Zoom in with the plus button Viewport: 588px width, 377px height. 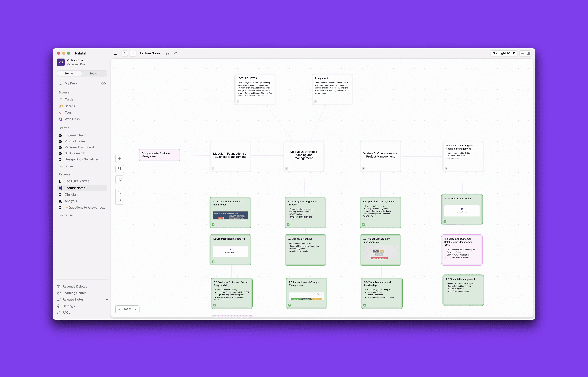[135, 309]
